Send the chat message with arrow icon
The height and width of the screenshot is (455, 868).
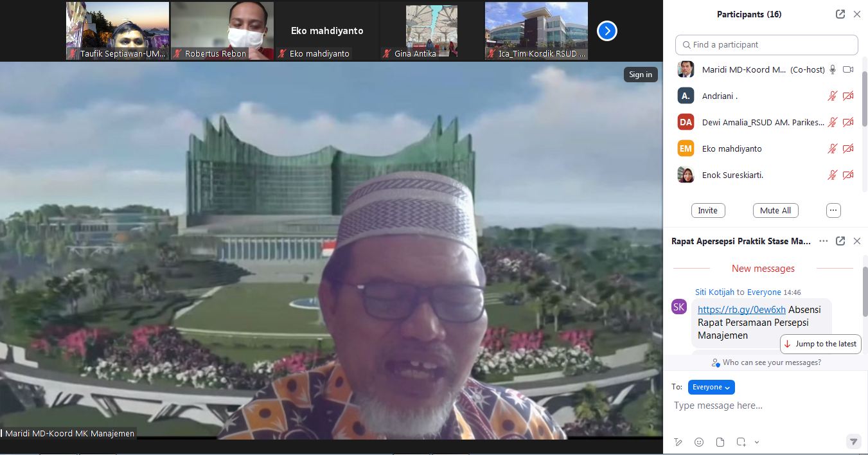point(853,442)
